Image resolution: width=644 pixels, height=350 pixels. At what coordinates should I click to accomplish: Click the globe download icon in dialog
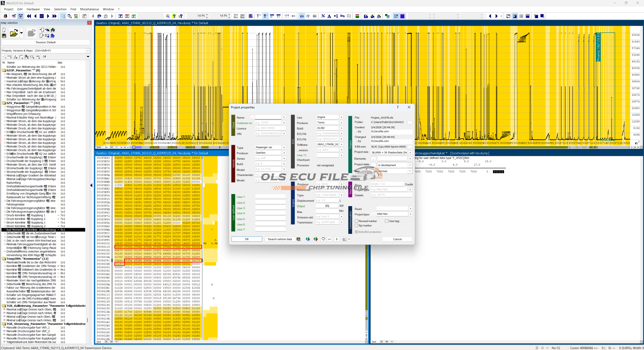[308, 239]
